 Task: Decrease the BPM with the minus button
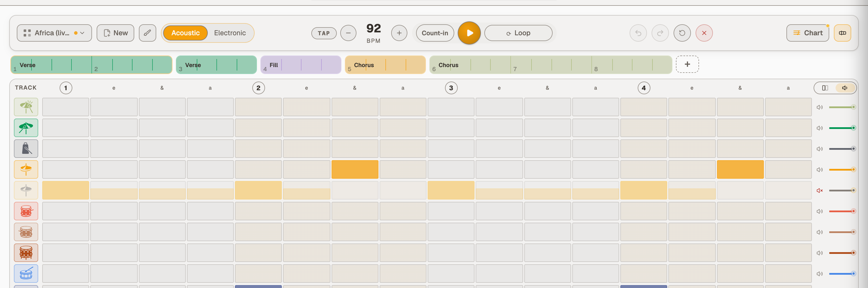pos(348,33)
